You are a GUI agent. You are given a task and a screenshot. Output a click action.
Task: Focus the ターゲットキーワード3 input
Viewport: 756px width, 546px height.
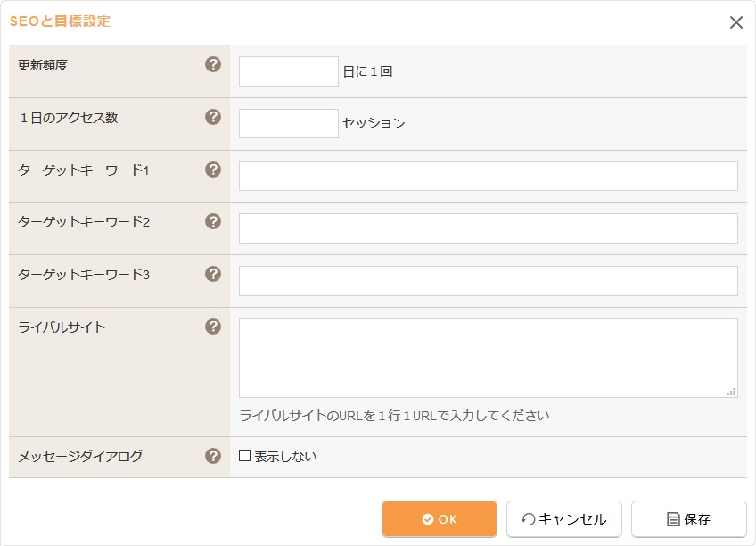pos(488,280)
